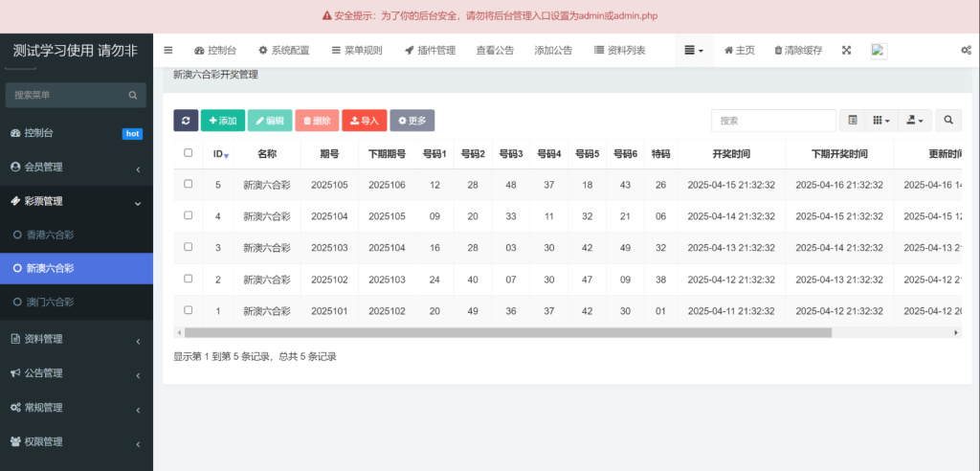Image resolution: width=980 pixels, height=471 pixels.
Task: Click the 权限管理 group icon in sidebar
Action: [15, 441]
